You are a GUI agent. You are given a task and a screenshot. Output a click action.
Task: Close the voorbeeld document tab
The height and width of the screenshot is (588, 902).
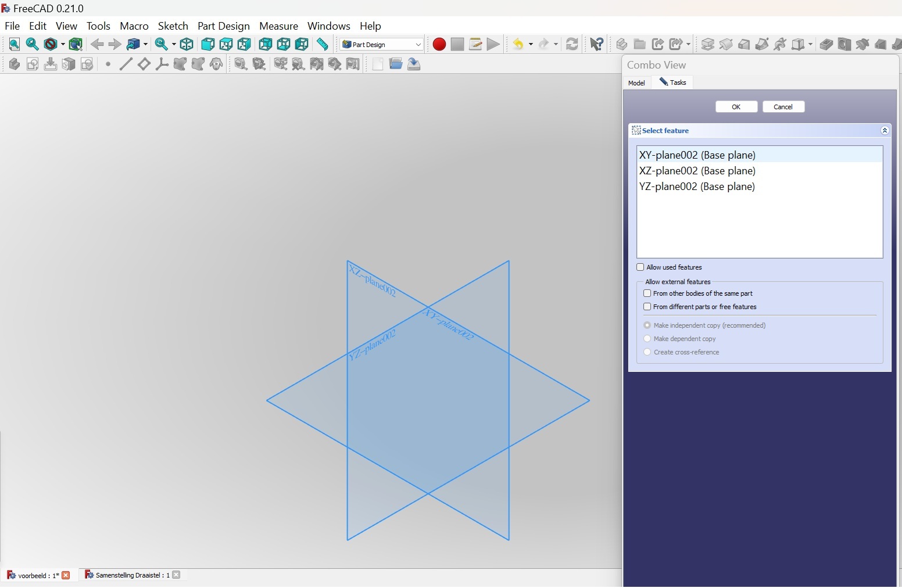click(66, 575)
